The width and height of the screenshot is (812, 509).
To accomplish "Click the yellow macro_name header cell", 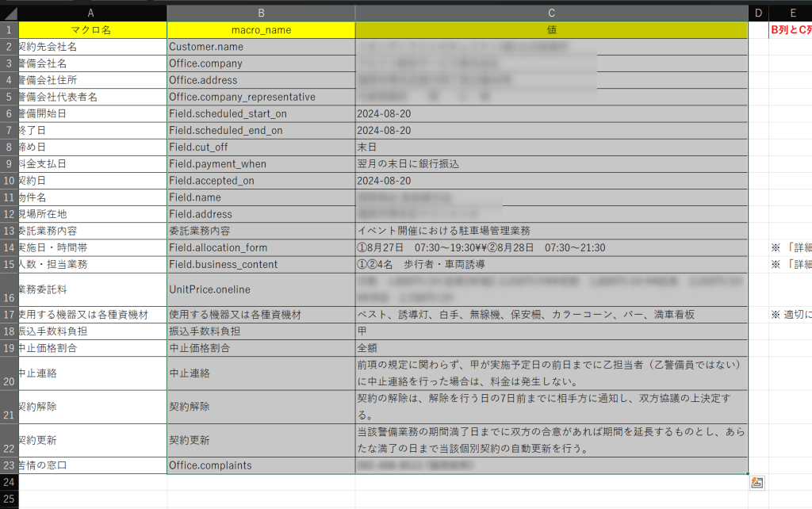I will [x=261, y=30].
